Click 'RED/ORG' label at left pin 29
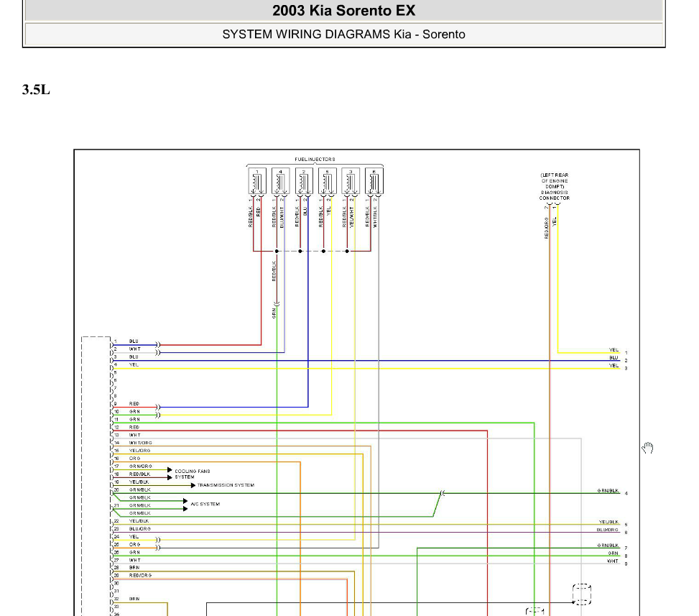Image resolution: width=699 pixels, height=616 pixels. [140, 576]
